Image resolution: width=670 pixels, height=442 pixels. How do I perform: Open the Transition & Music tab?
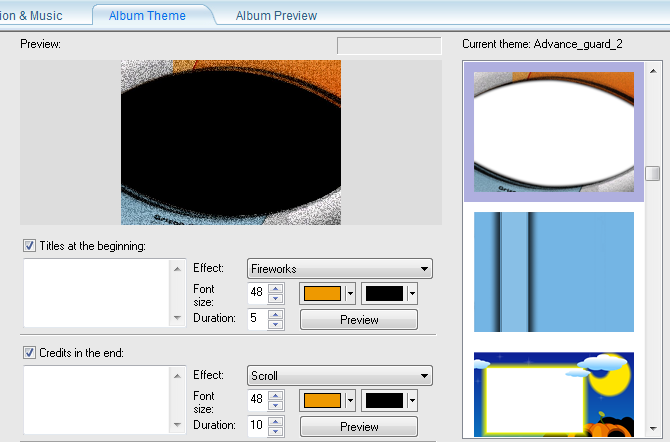pyautogui.click(x=31, y=16)
